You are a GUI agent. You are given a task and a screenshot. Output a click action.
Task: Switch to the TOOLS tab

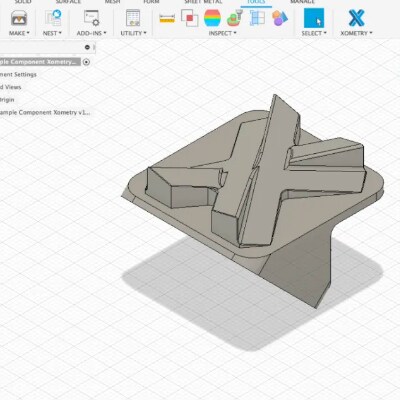coord(256,2)
